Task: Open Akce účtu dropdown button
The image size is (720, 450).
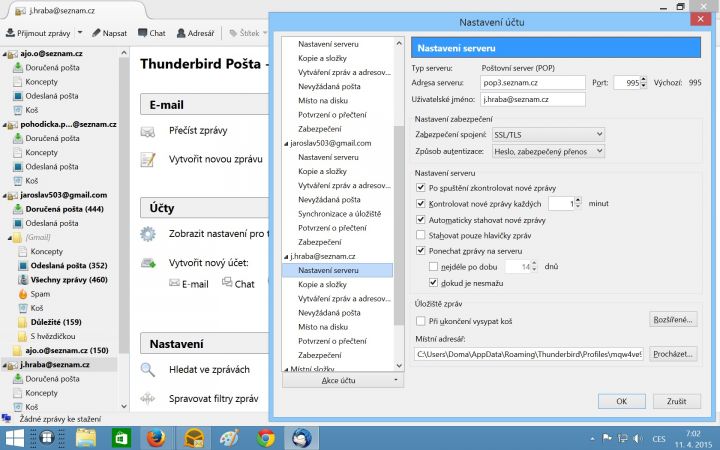Action: [343, 380]
